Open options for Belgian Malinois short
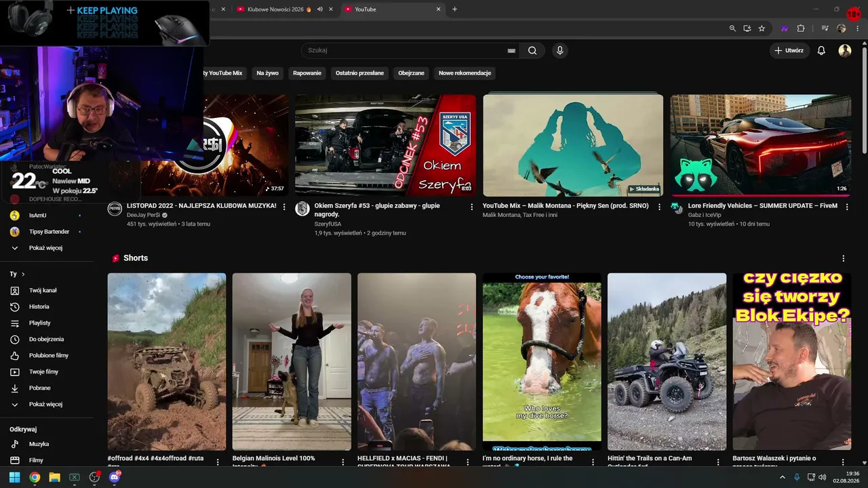Screen dimensions: 868x488 [343, 462]
